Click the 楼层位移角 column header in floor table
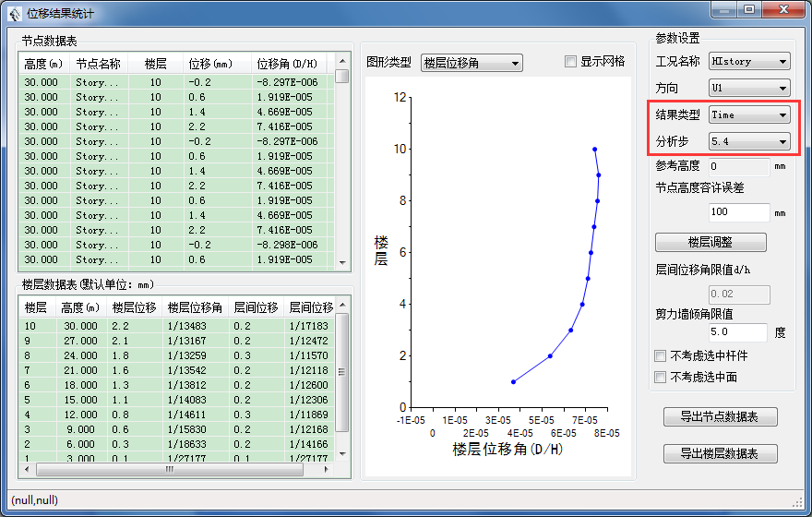 click(194, 307)
